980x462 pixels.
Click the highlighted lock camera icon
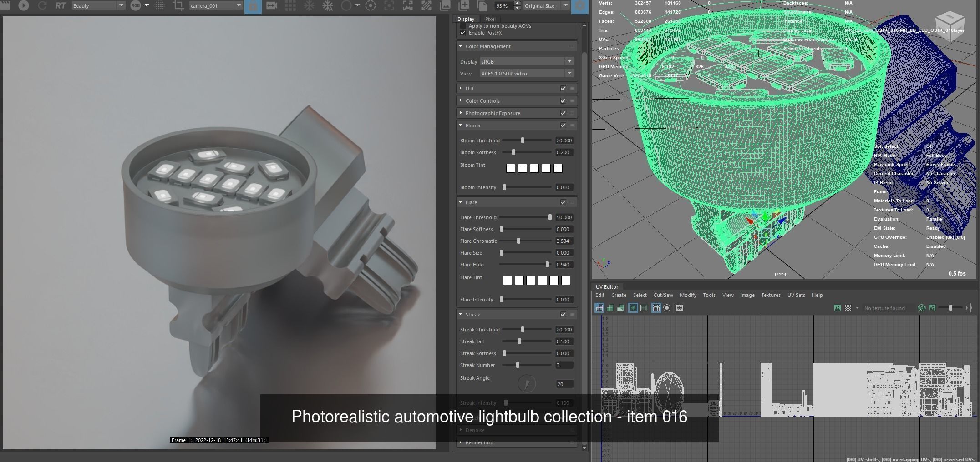(253, 6)
